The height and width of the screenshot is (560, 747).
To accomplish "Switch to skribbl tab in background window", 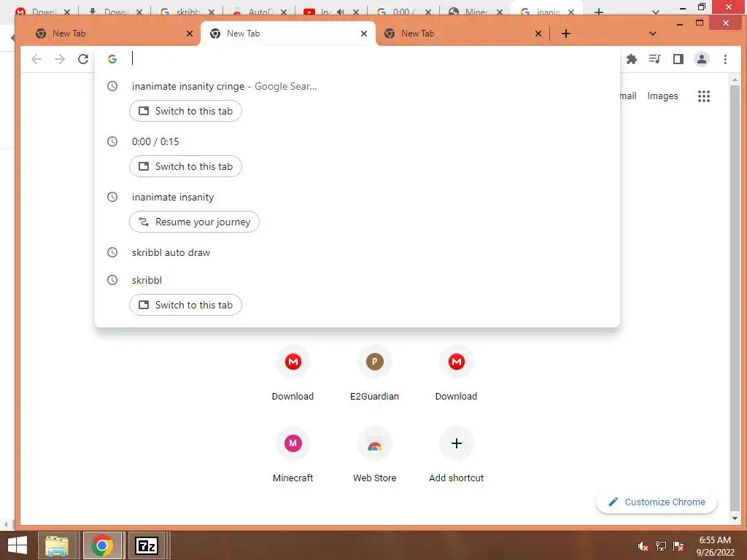I will [x=187, y=12].
